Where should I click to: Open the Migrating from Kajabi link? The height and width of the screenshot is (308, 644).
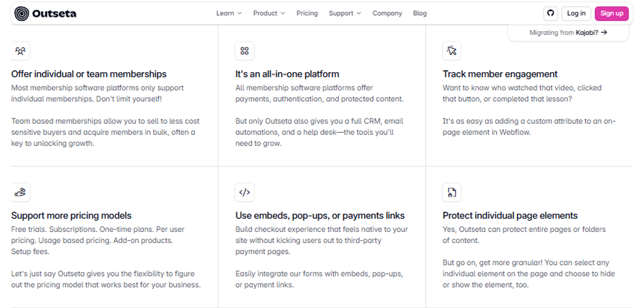(x=568, y=33)
